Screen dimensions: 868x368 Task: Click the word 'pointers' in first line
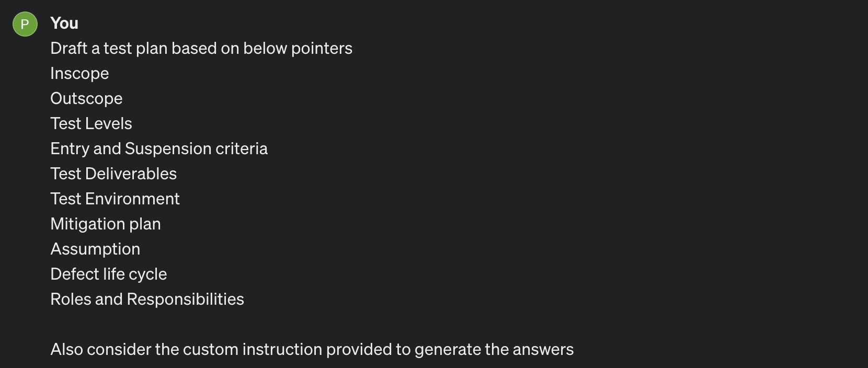pyautogui.click(x=322, y=49)
